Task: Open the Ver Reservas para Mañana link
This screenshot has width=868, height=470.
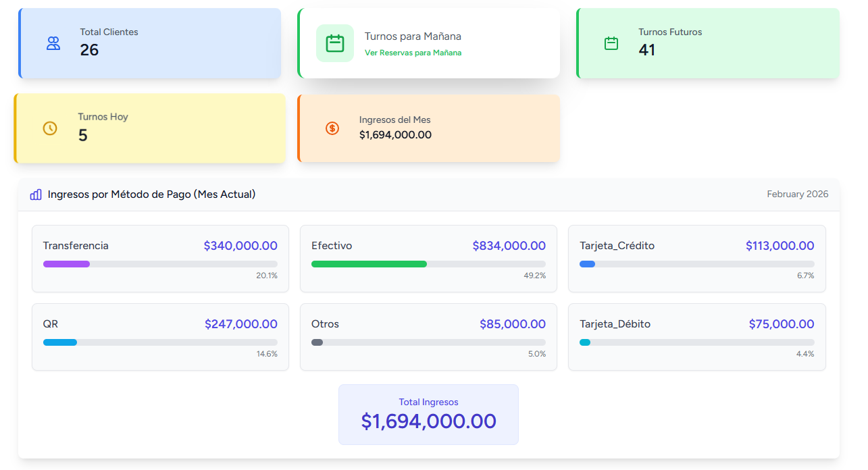Action: [413, 53]
